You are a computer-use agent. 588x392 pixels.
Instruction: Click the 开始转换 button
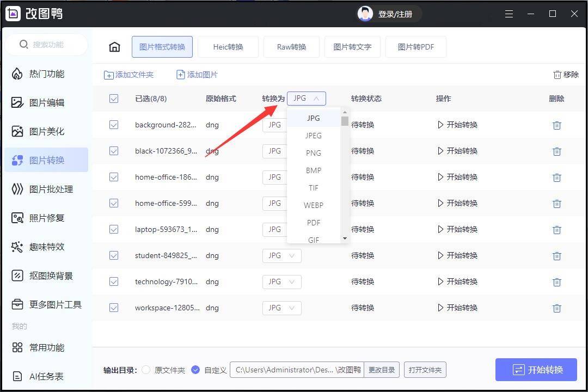coord(536,369)
